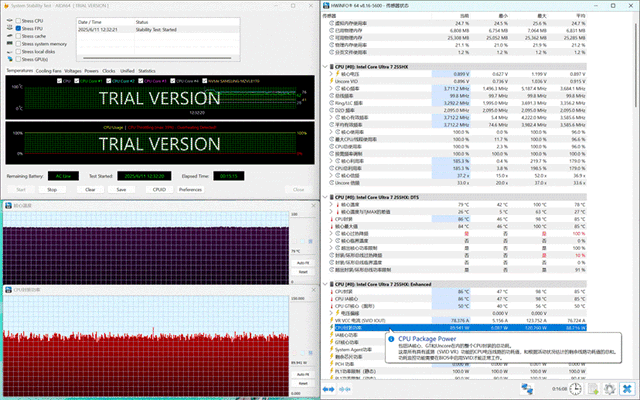Click the blue info icon in the CPU Package Power tooltip

coord(391,339)
